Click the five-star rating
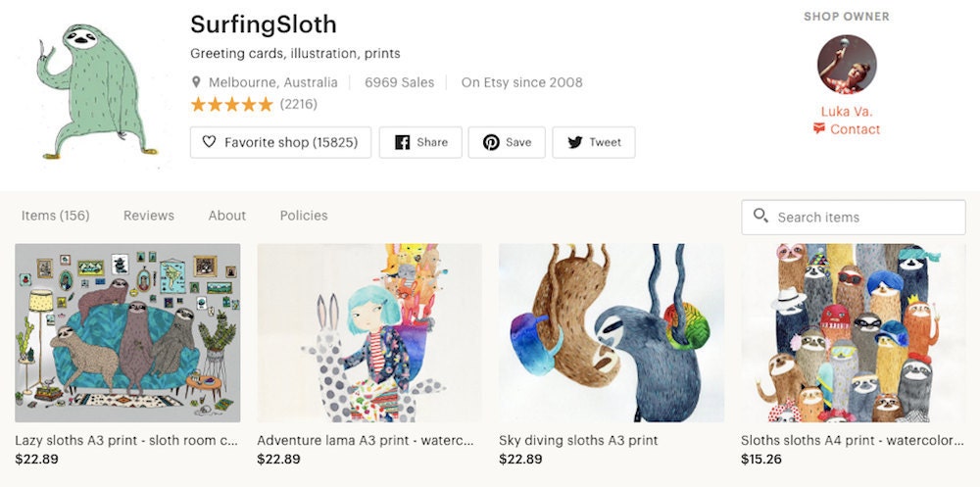The width and height of the screenshot is (980, 487). 231,104
